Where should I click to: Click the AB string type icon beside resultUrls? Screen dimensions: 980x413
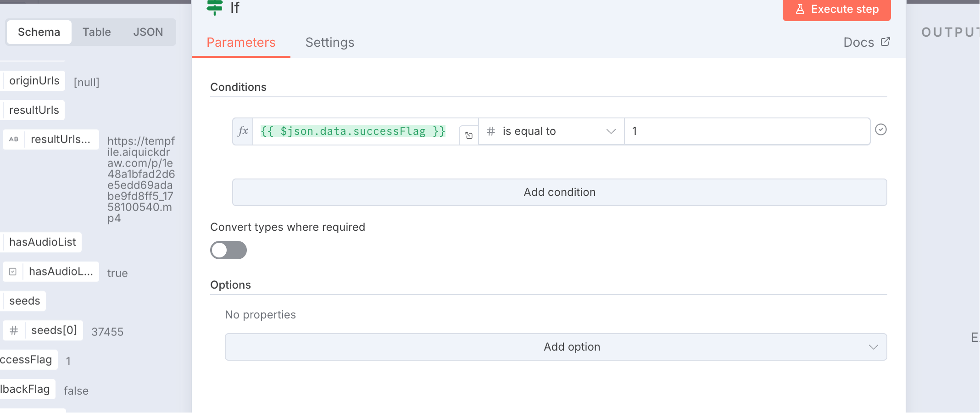point(14,139)
